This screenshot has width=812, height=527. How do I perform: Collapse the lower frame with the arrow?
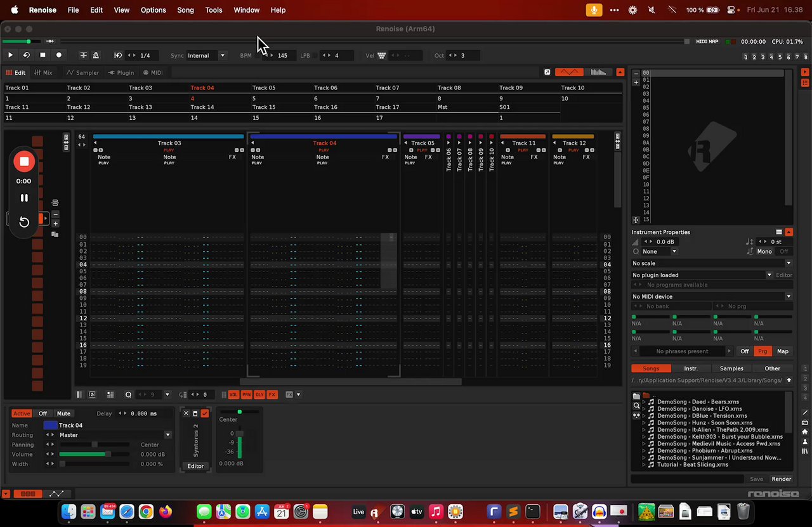[6, 493]
